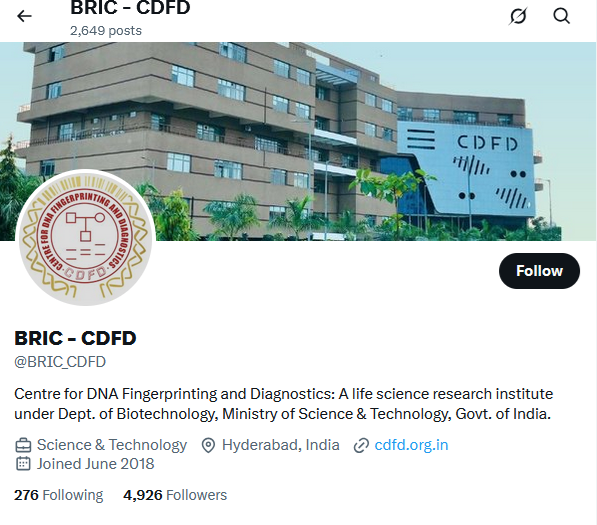Click the Science & Technology category label
The height and width of the screenshot is (525, 597).
tap(112, 445)
